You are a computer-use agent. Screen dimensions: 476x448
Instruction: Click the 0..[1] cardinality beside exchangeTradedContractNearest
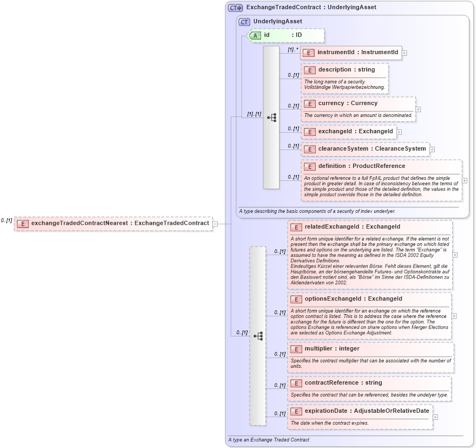click(6, 220)
